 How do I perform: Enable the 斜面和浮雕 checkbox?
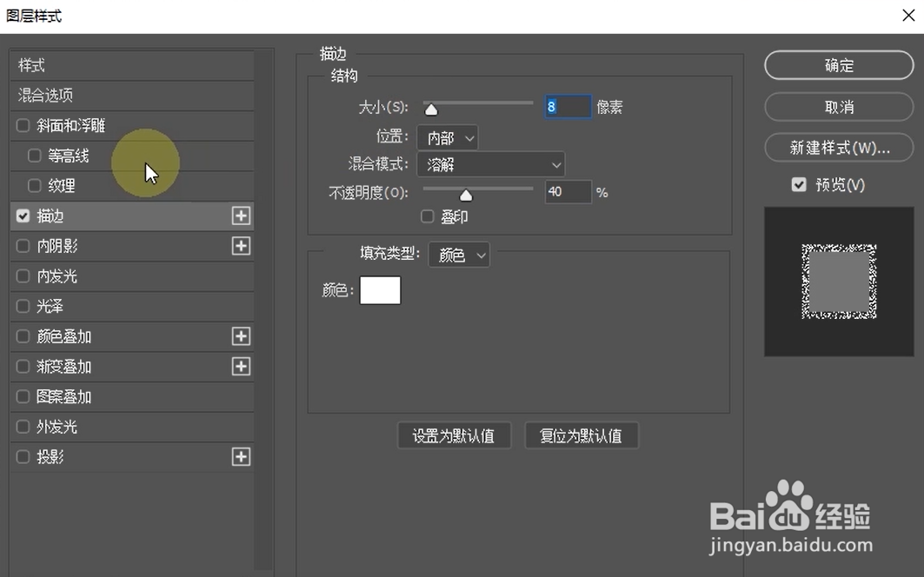pyautogui.click(x=23, y=125)
